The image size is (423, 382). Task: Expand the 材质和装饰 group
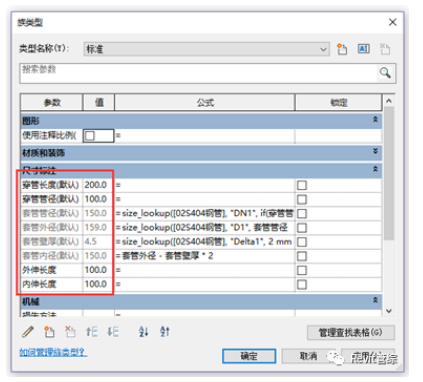(x=375, y=151)
